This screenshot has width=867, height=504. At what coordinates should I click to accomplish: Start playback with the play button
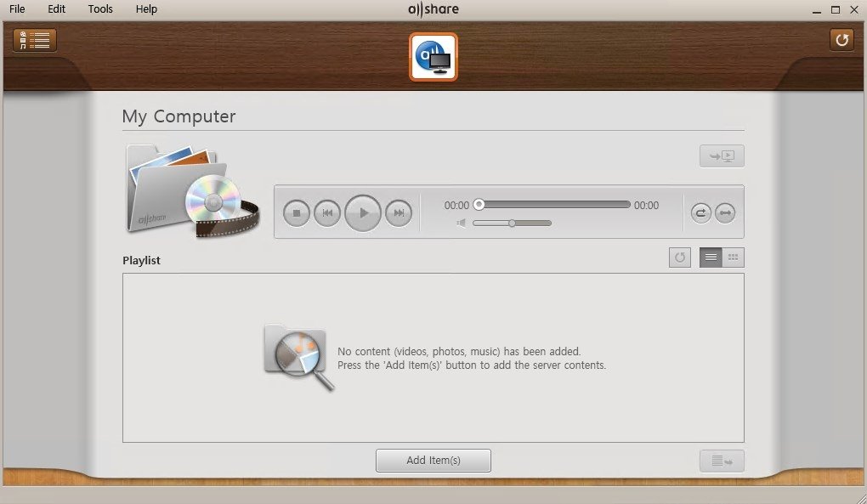point(363,212)
